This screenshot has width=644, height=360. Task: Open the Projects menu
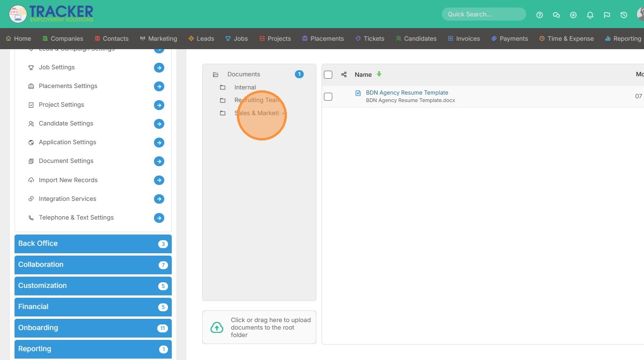(x=275, y=39)
